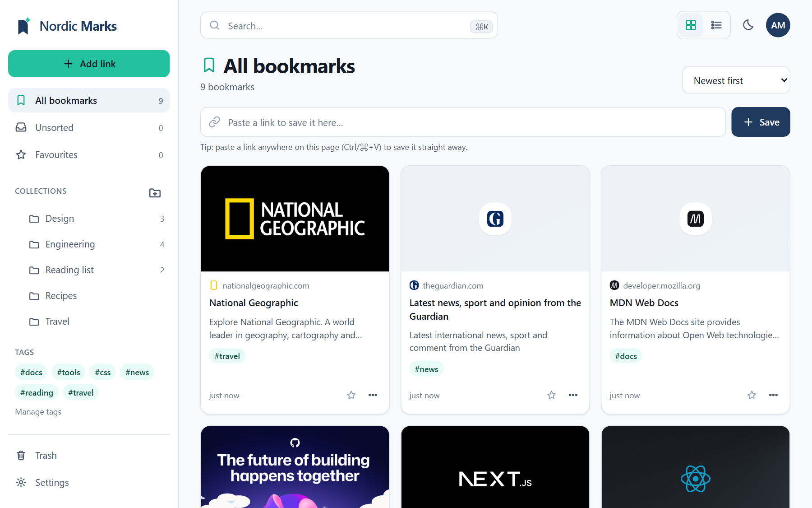This screenshot has height=508, width=812.
Task: Filter by #tools tag in sidebar
Action: tap(69, 372)
